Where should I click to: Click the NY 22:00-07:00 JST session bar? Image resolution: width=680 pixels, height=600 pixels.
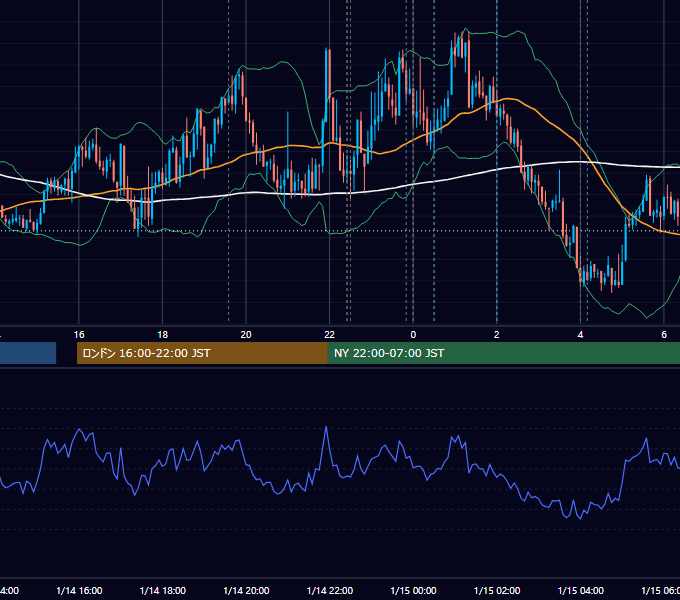point(503,353)
